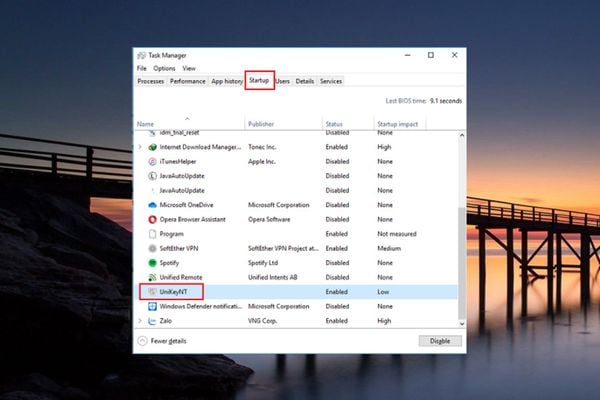Open the Options menu
The image size is (600, 400).
(164, 68)
